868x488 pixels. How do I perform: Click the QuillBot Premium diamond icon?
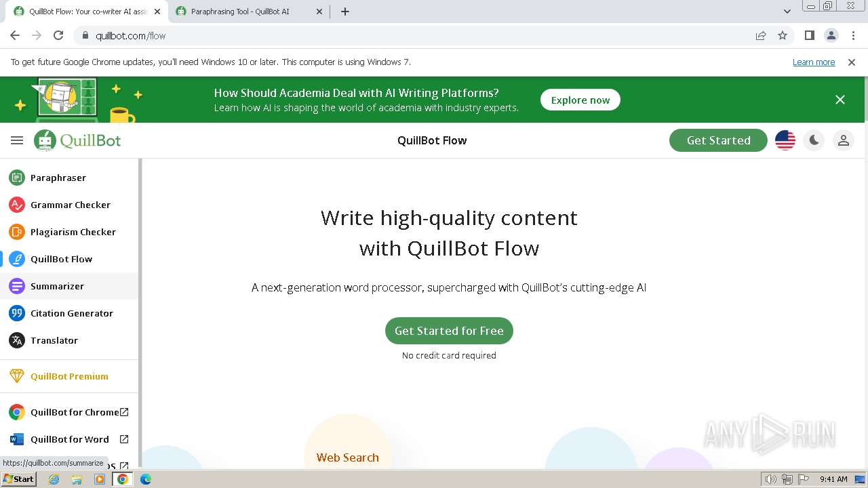coord(17,376)
